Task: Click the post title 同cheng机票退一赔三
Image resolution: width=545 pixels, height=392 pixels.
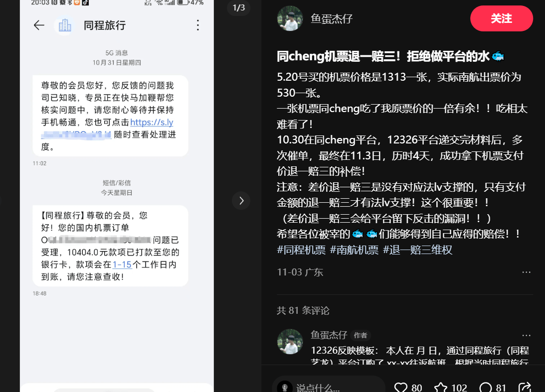Action: tap(390, 56)
